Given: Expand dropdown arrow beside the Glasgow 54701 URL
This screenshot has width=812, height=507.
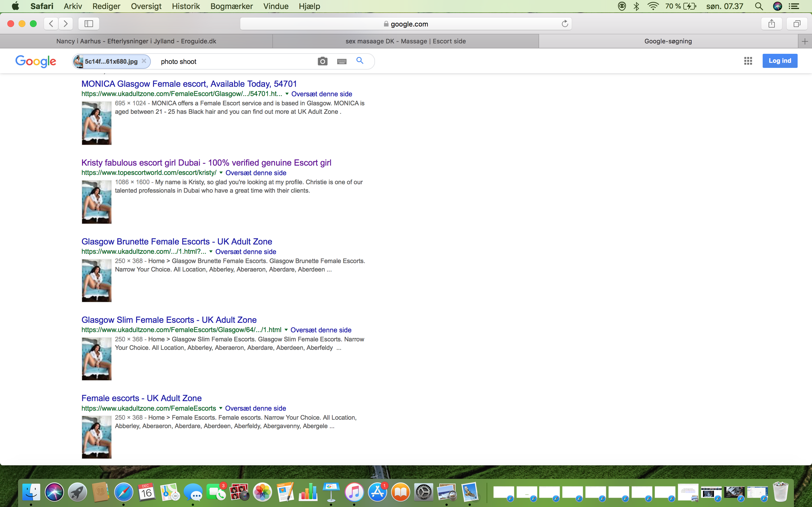Looking at the screenshot, I should (286, 94).
